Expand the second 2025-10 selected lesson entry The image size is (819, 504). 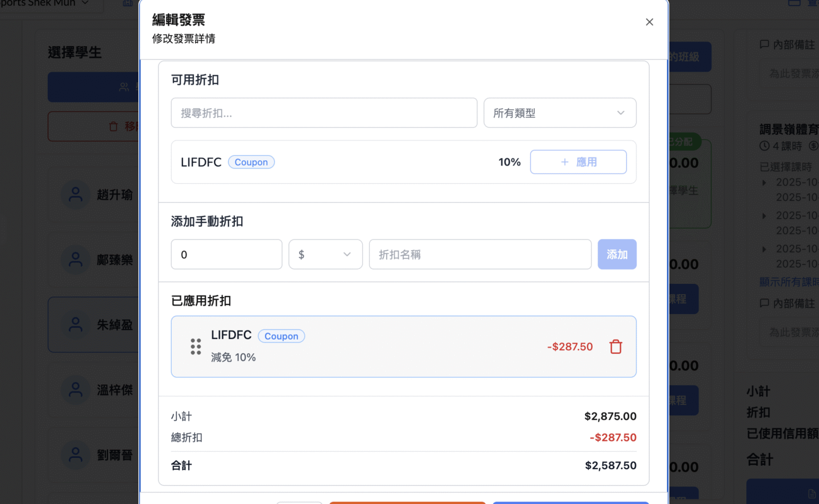click(764, 216)
